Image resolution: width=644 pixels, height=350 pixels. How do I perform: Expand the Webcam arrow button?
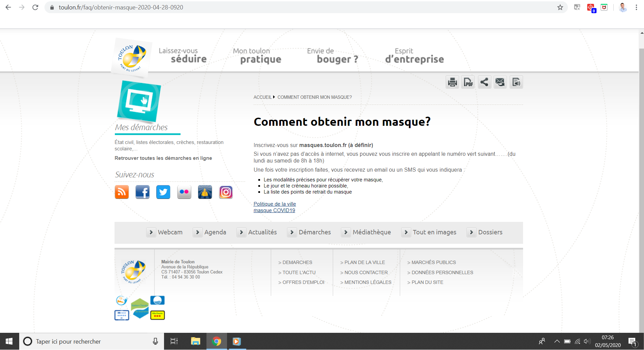click(x=151, y=232)
